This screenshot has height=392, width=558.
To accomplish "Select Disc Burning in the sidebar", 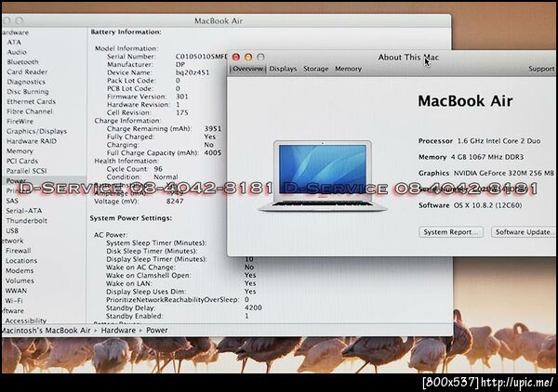I will point(28,92).
